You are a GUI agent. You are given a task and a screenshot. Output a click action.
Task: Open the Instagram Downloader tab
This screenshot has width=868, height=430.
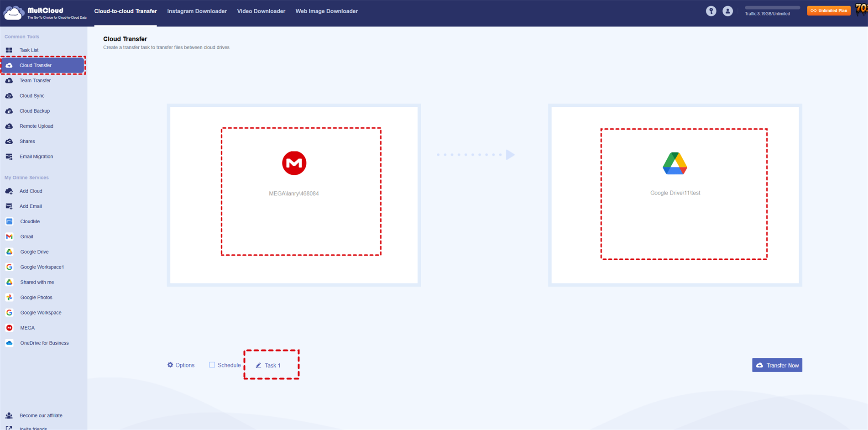click(197, 11)
